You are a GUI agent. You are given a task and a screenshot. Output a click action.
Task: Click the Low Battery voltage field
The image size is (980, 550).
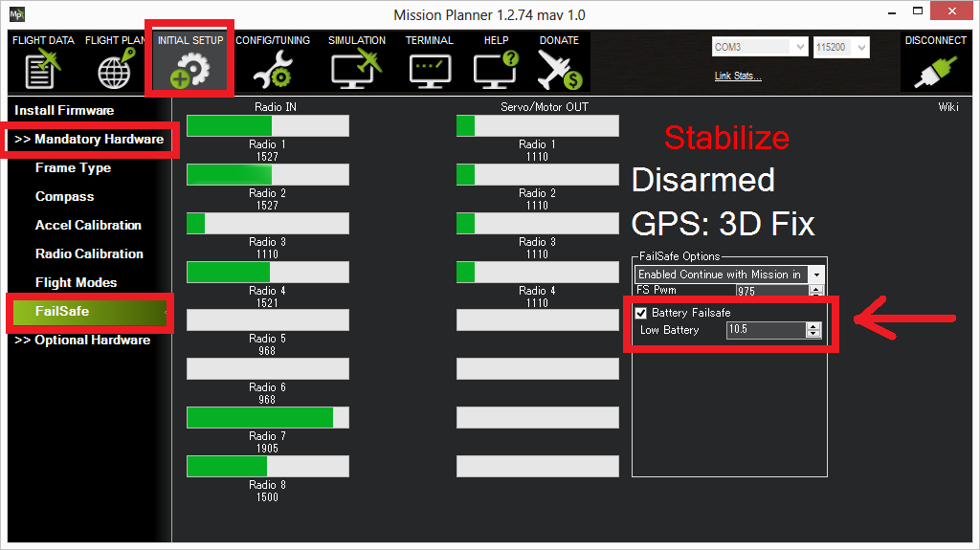(765, 330)
